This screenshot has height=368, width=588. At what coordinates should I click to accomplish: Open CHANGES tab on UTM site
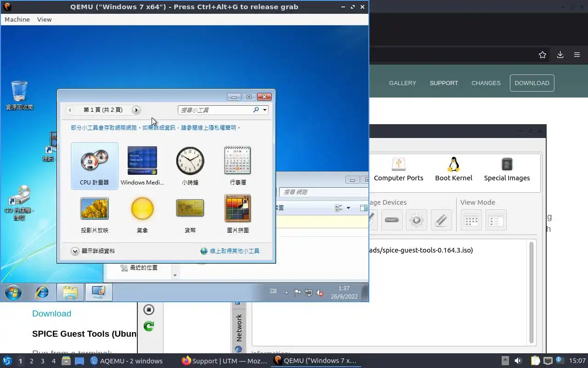486,83
